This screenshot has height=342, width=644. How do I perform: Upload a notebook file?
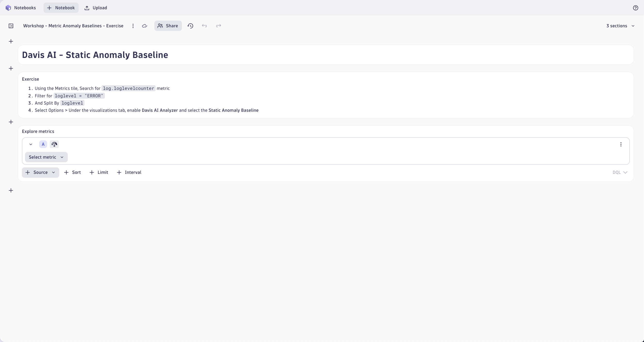[96, 8]
